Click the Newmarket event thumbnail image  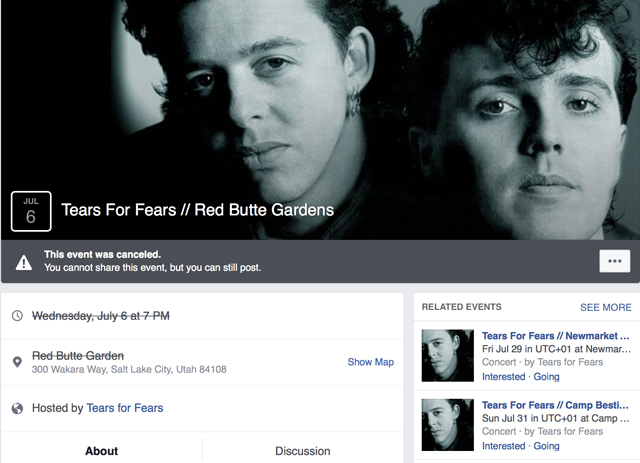[x=448, y=355]
